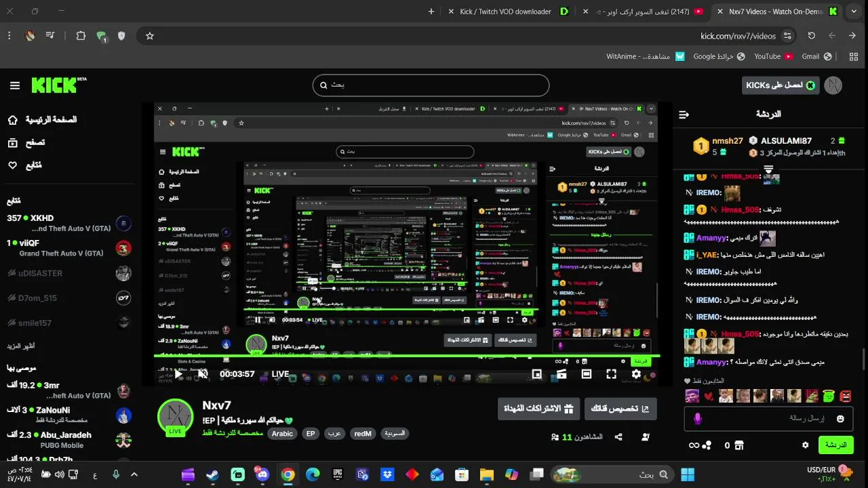
Task: Open تصفح in the sidebar
Action: [26, 142]
